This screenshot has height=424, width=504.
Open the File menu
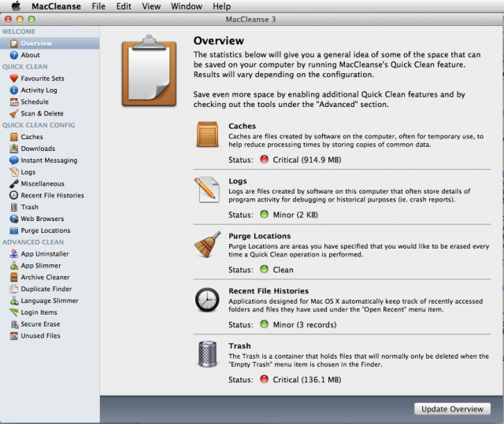[98, 6]
